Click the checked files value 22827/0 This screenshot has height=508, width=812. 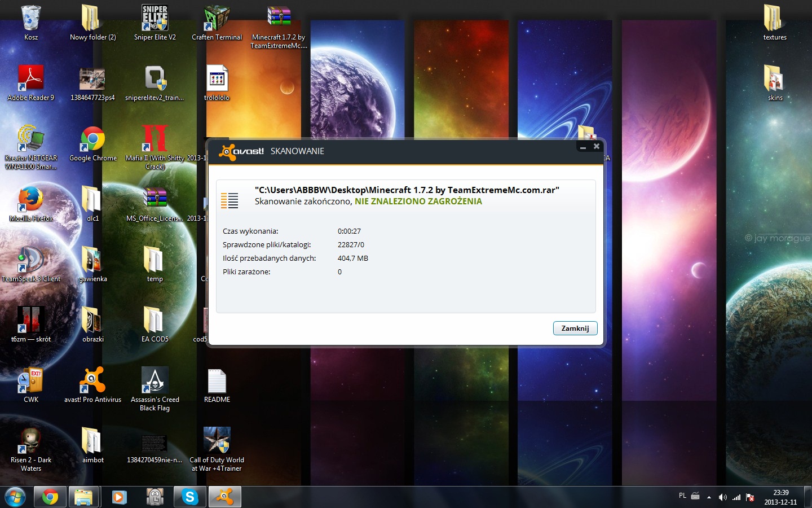(351, 245)
